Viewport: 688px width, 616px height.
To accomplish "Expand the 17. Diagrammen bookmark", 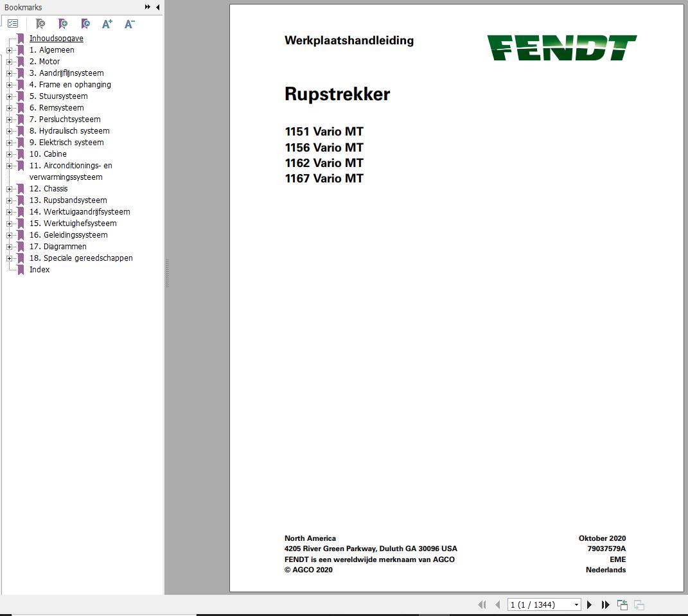I will click(9, 247).
